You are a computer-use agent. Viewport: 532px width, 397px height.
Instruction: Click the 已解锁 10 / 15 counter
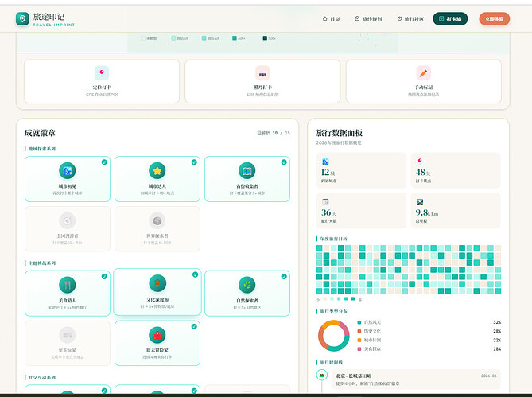click(274, 133)
